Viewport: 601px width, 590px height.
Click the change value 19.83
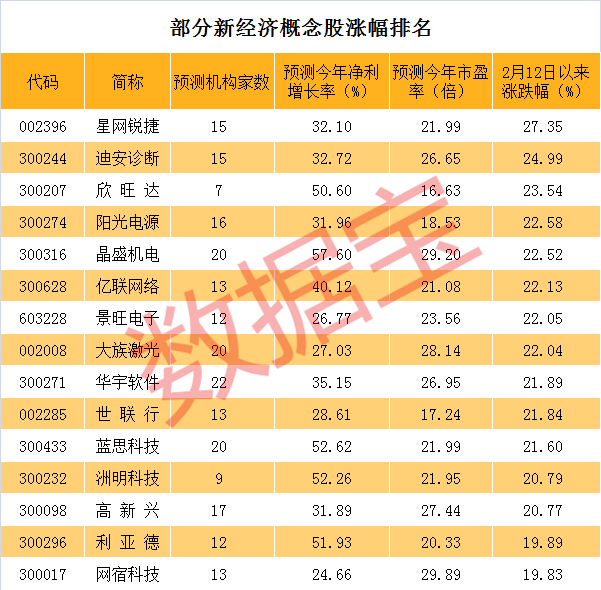pos(543,575)
